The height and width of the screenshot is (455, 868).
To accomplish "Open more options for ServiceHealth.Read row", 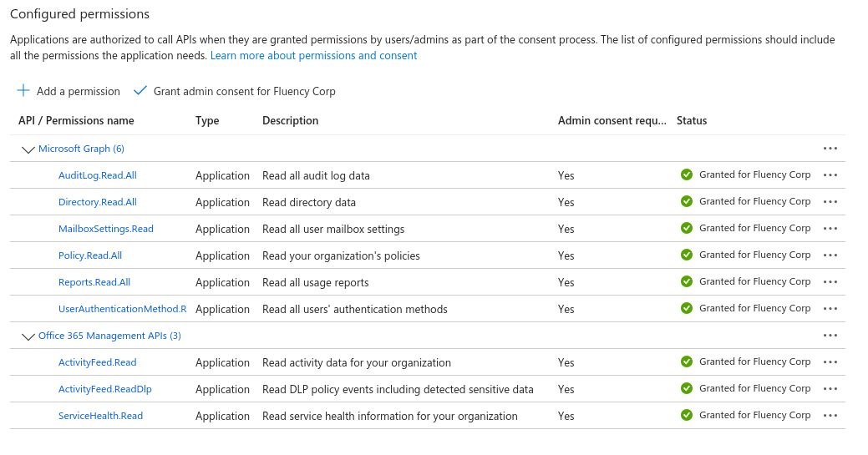I will click(830, 415).
